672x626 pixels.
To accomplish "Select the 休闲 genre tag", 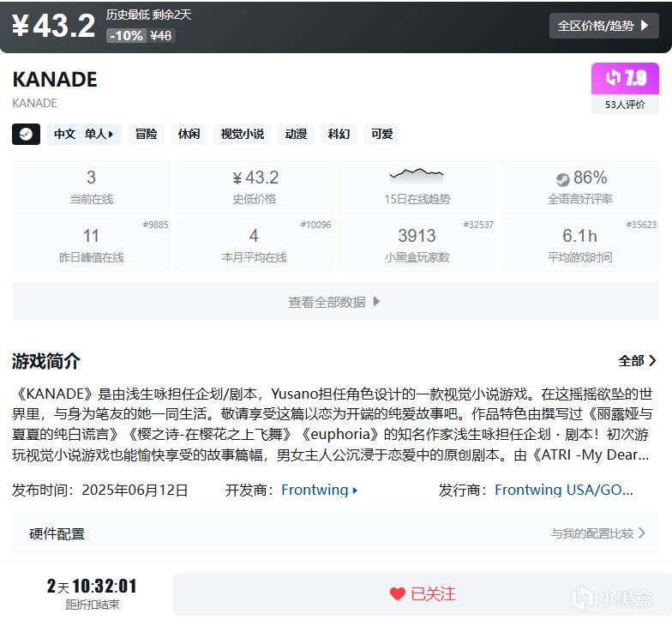I will tap(189, 134).
